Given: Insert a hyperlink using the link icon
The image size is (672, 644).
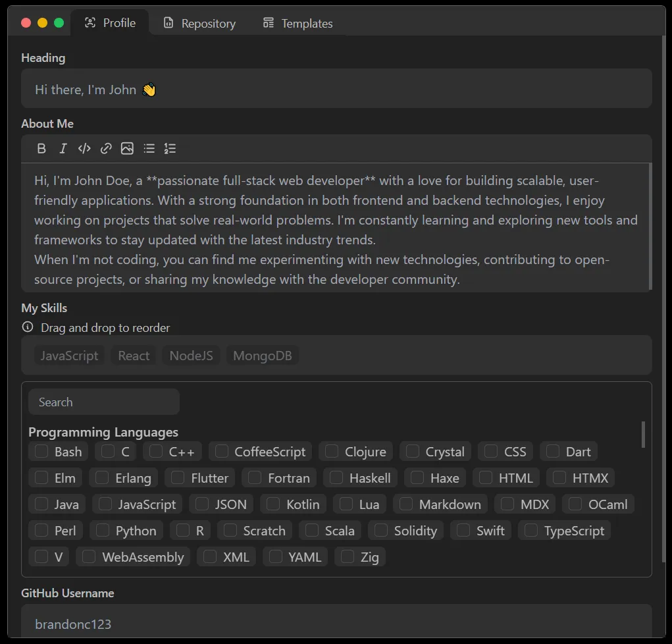Looking at the screenshot, I should point(106,148).
